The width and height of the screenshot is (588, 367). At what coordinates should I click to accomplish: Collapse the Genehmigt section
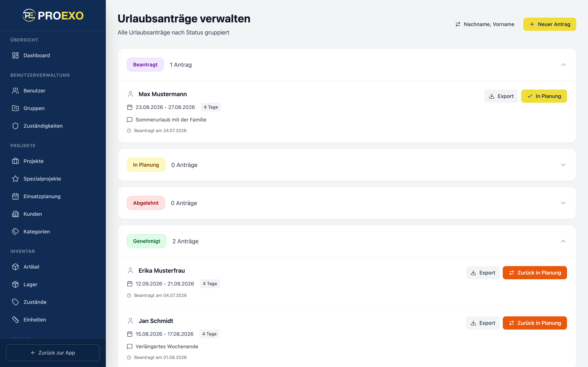[x=563, y=241]
